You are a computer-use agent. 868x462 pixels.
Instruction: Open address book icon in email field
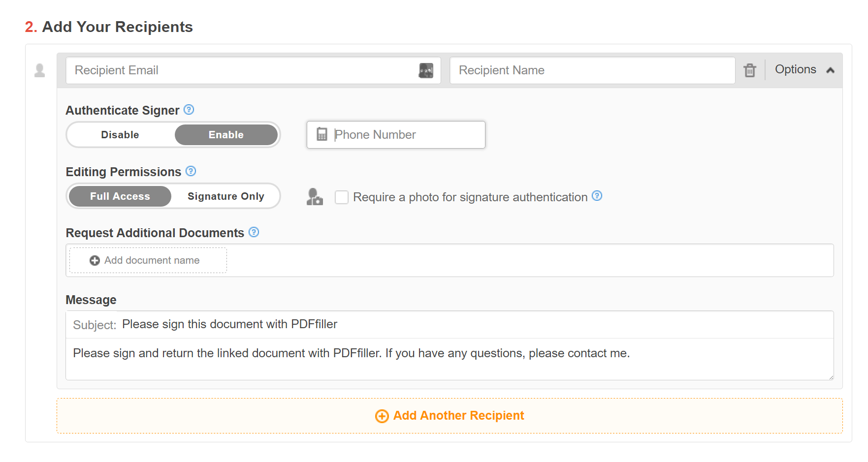pos(426,70)
